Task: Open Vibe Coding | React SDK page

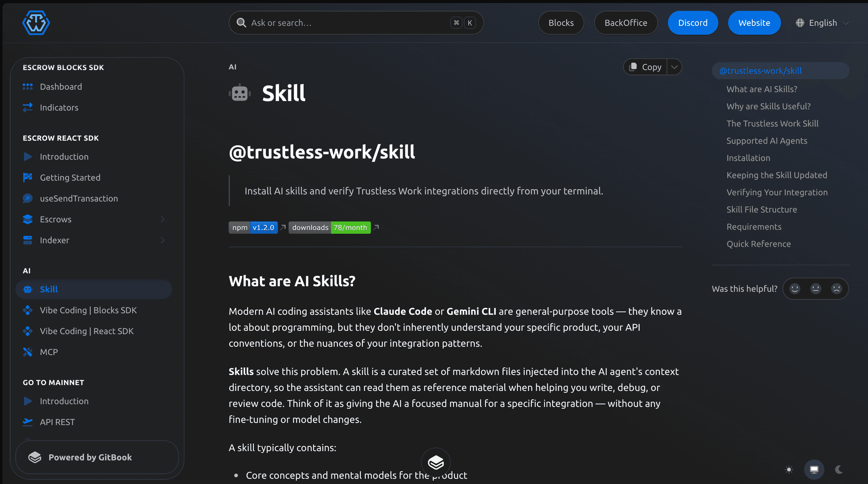Action: click(94, 331)
